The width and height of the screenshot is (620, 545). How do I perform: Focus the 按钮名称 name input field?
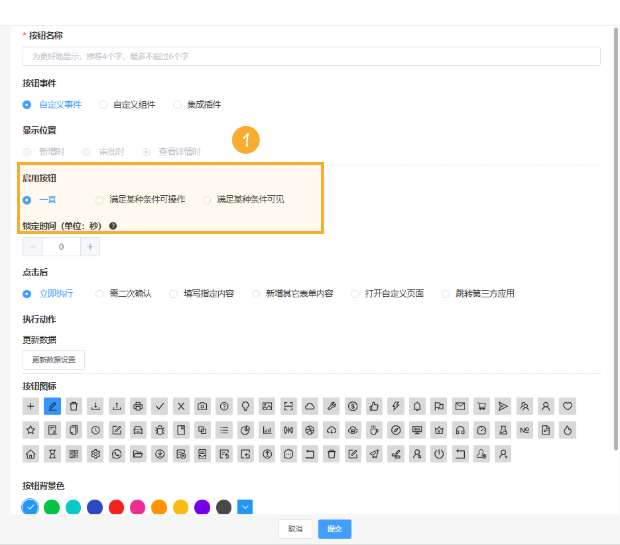[312, 57]
